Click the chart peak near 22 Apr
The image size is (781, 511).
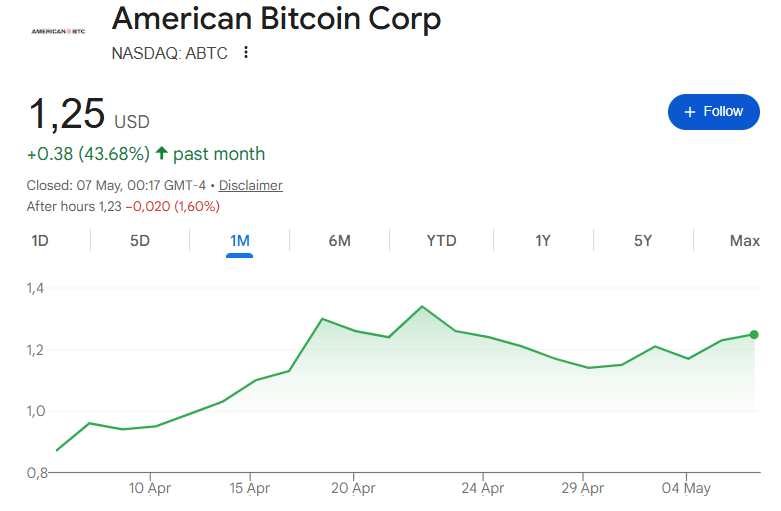click(422, 306)
